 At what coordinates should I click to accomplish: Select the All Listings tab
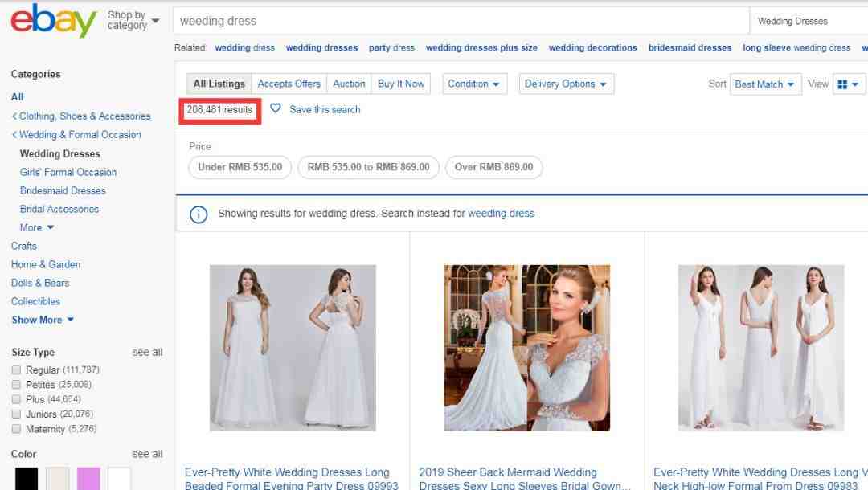coord(219,84)
